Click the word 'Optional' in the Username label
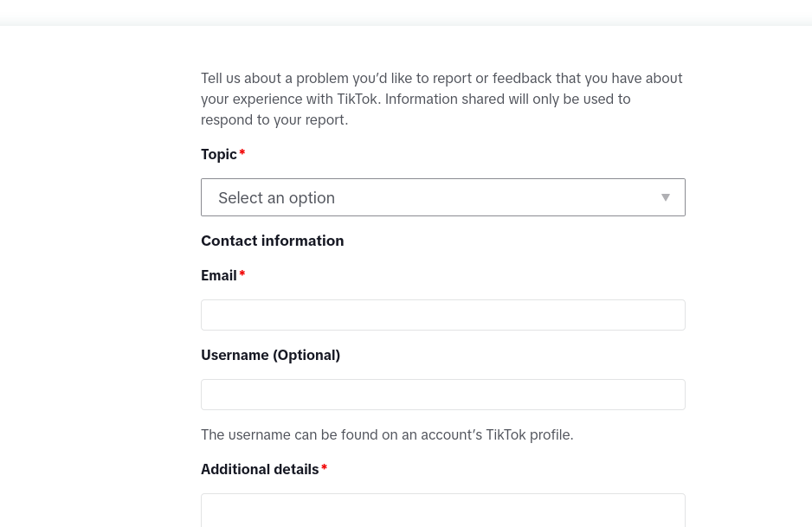Screen dimensions: 812x527 coord(306,355)
